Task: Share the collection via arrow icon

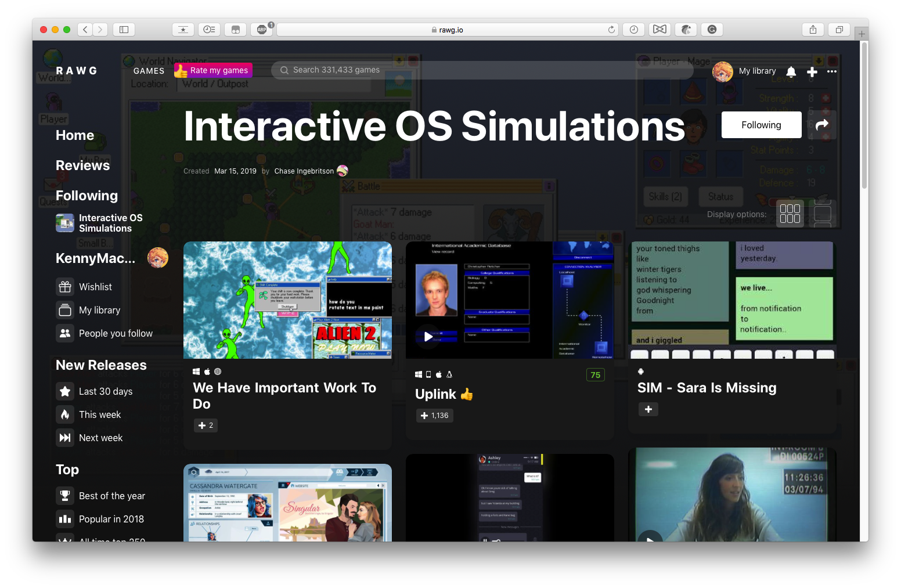Action: point(822,125)
